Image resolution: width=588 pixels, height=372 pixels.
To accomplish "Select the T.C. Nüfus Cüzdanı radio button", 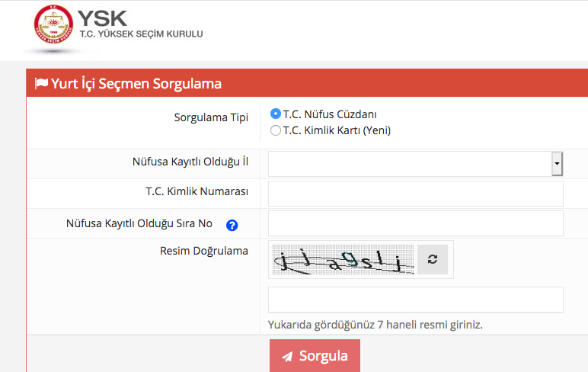I will pos(276,114).
